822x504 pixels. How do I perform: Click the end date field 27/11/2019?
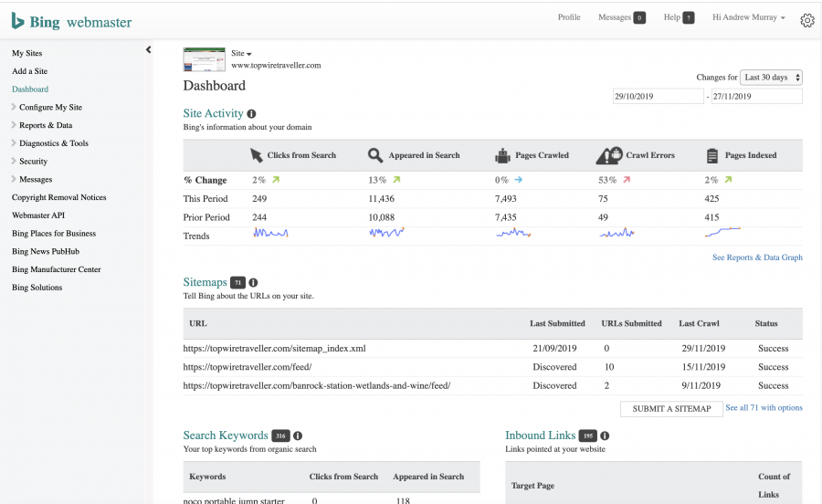coord(756,97)
